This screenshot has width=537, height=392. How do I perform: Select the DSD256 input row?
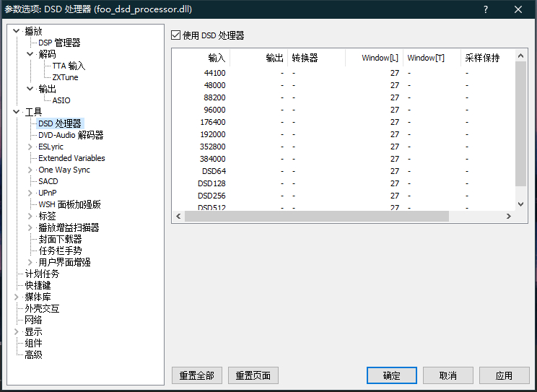[x=344, y=196]
